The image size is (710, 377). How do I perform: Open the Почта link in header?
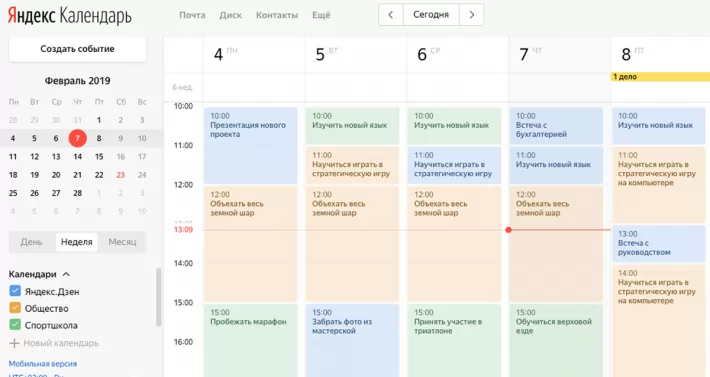click(x=192, y=15)
